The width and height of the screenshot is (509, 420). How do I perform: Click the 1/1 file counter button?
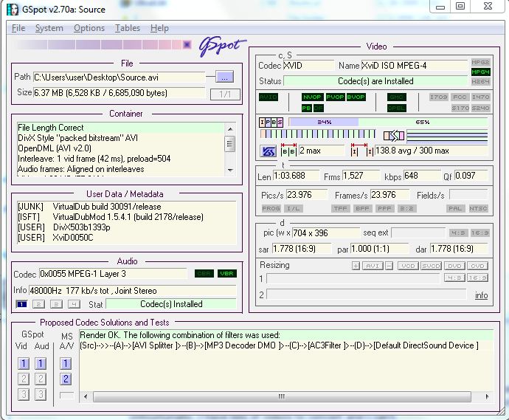(x=225, y=94)
